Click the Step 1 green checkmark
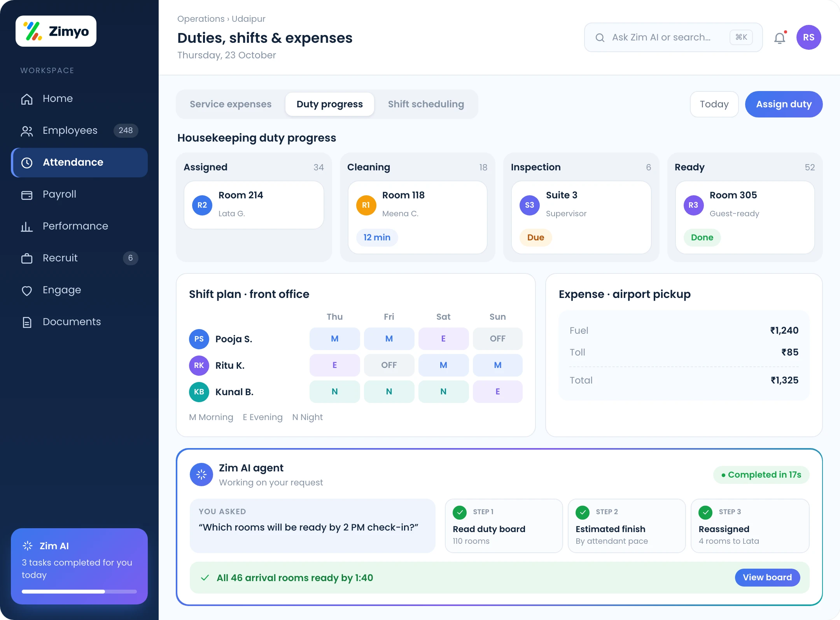840x620 pixels. click(x=460, y=512)
